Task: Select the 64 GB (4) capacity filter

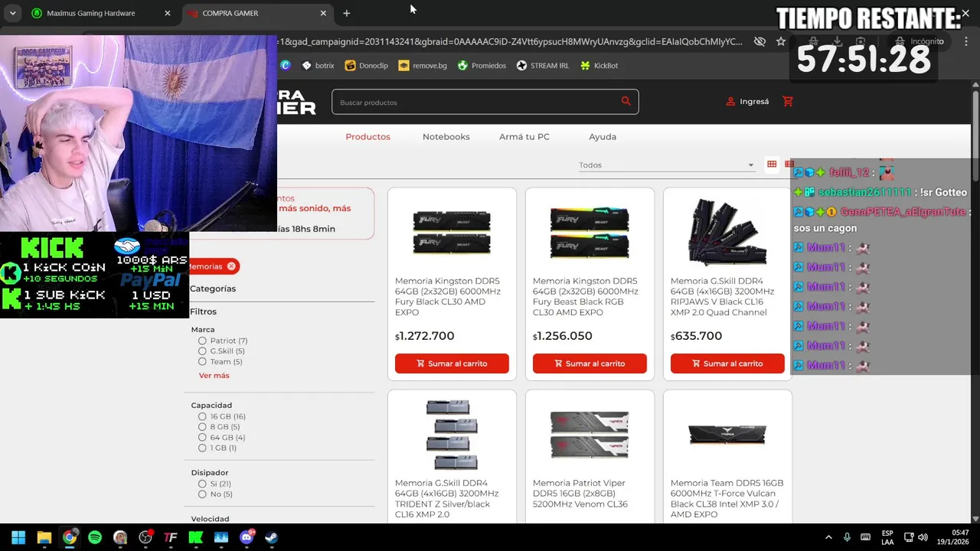Action: tap(202, 438)
